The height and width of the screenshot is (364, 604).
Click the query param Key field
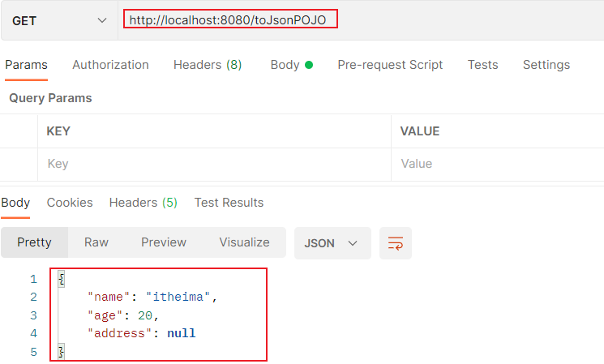click(x=211, y=164)
